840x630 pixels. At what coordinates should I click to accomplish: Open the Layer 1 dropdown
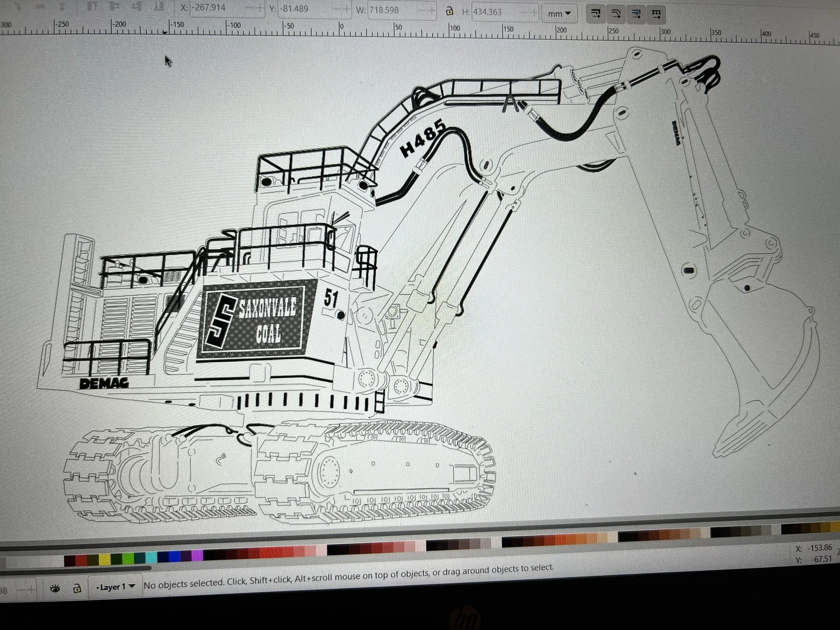pyautogui.click(x=115, y=587)
